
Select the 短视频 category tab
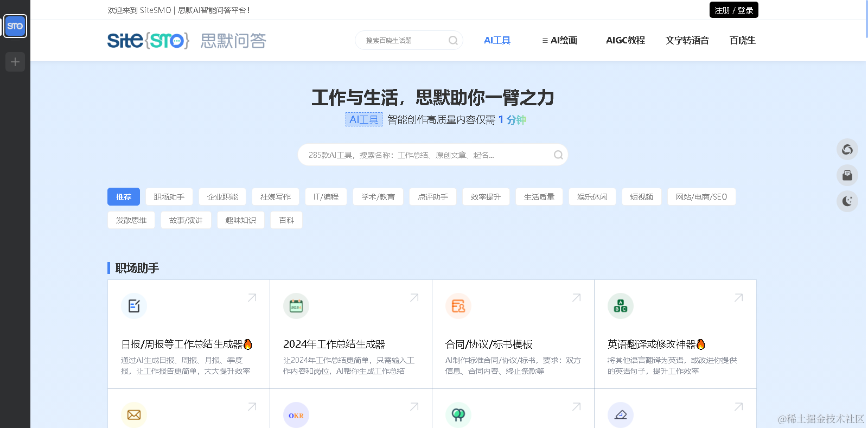point(642,197)
